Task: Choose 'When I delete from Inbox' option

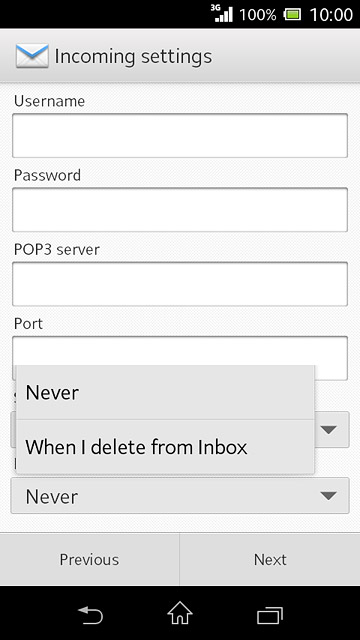Action: [165, 447]
